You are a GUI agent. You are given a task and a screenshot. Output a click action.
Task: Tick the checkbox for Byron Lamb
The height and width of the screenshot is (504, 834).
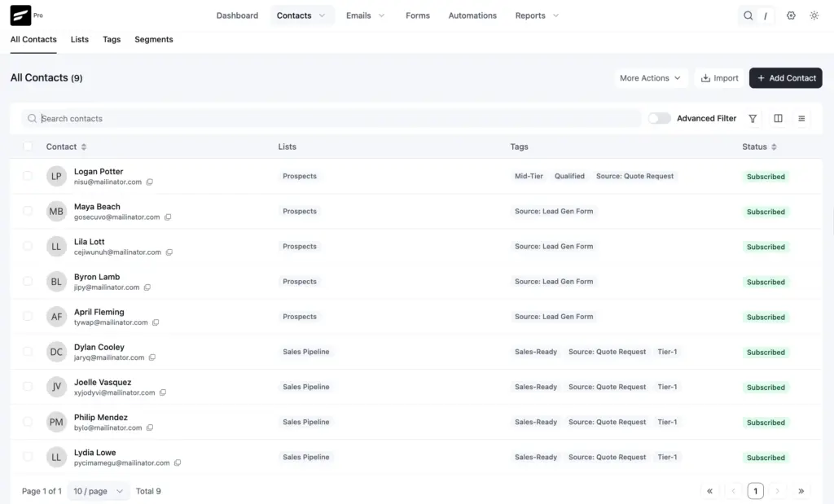click(x=28, y=281)
